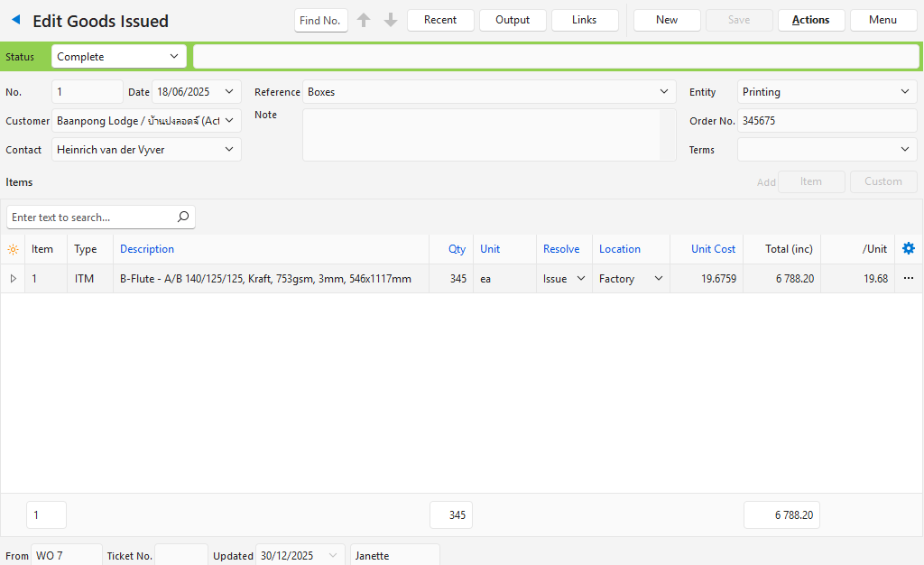Expand the Resolve dropdown set to Issue
The height and width of the screenshot is (565, 924).
pos(565,279)
